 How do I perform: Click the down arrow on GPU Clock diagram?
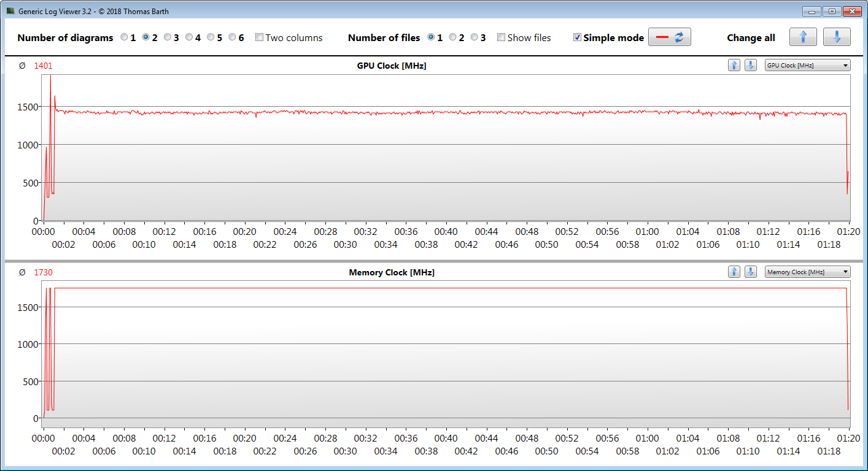coord(750,65)
